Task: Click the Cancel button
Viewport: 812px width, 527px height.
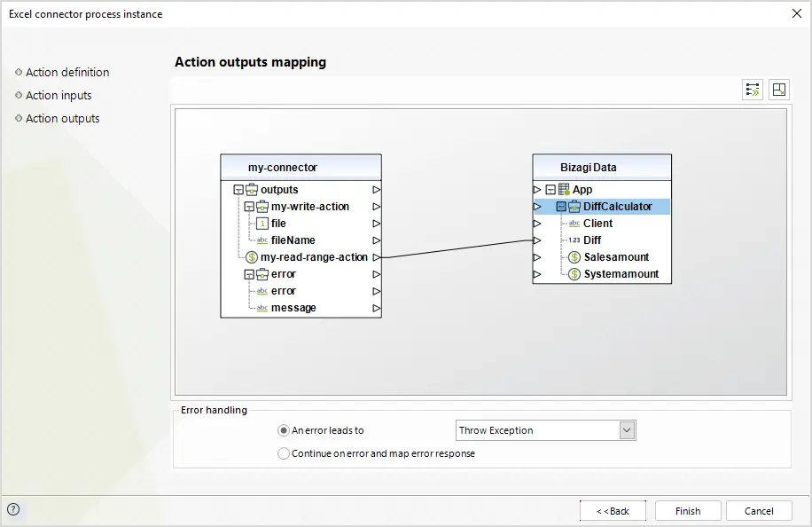Action: (759, 511)
